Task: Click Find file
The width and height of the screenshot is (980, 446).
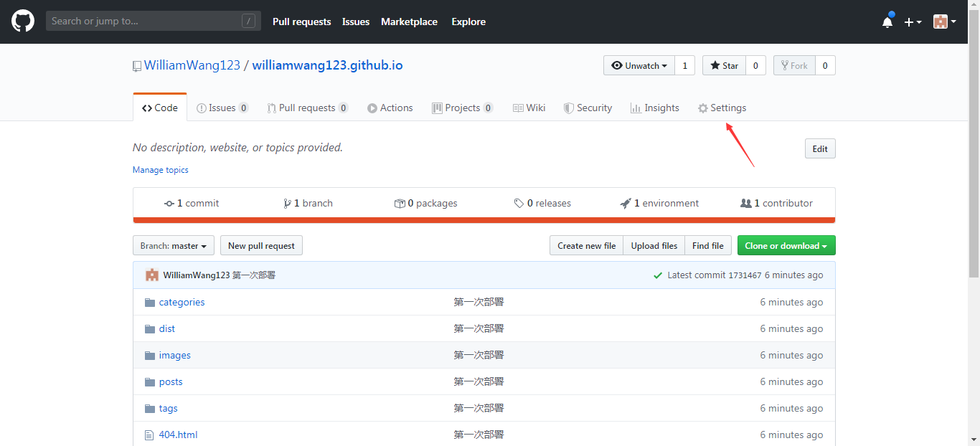Action: pyautogui.click(x=708, y=246)
